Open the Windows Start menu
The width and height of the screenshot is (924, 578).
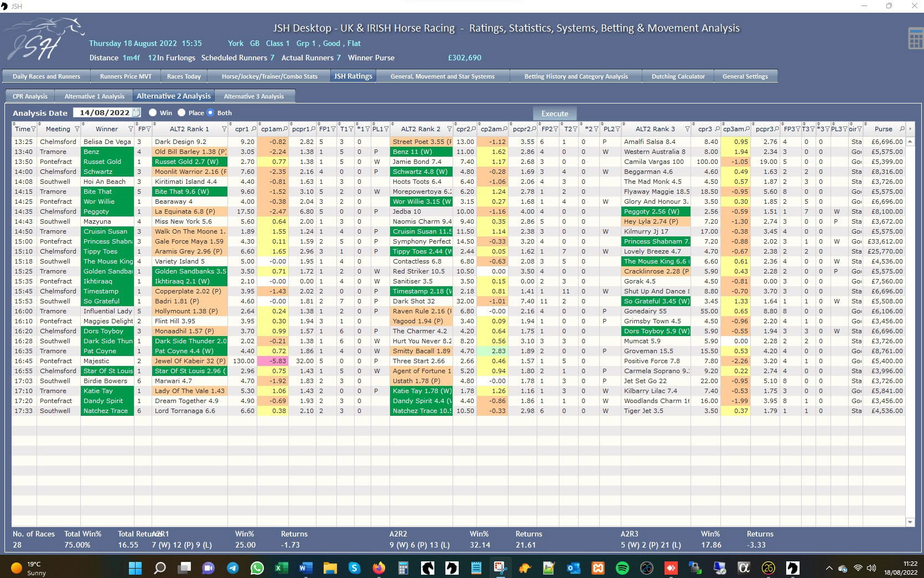pyautogui.click(x=135, y=567)
